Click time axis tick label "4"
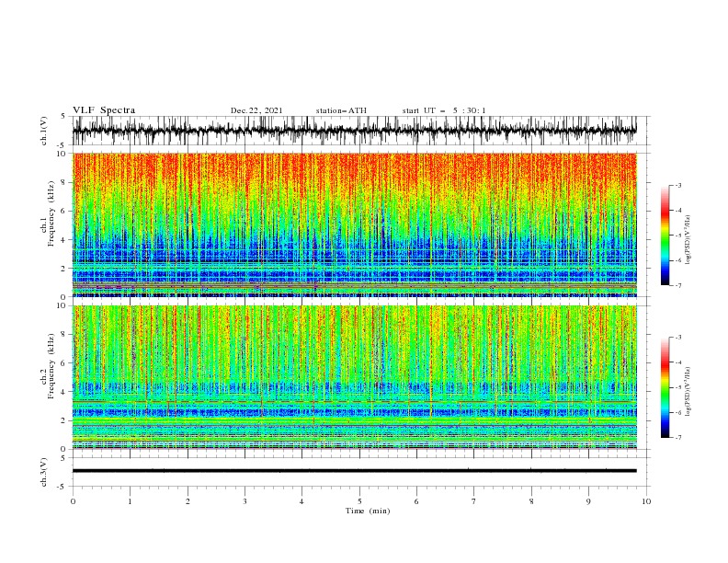This screenshot has height=563, width=728. [301, 501]
